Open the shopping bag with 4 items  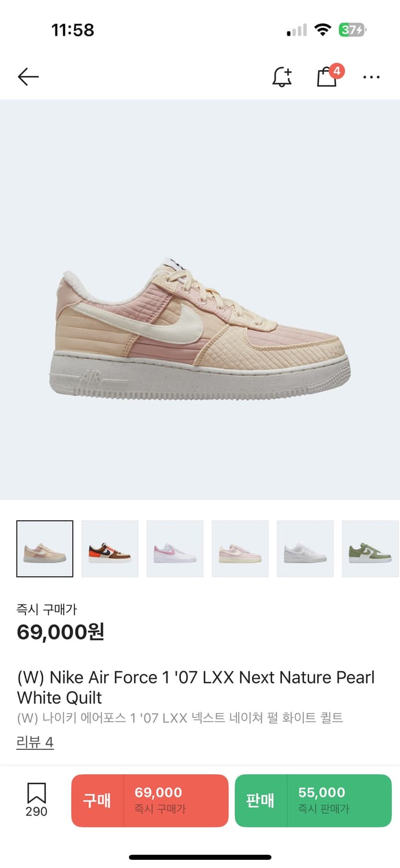[329, 76]
